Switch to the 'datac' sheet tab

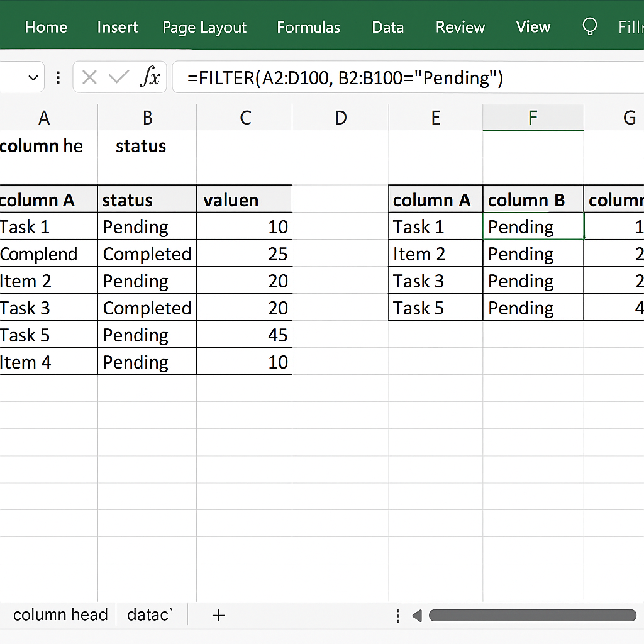[x=149, y=614]
